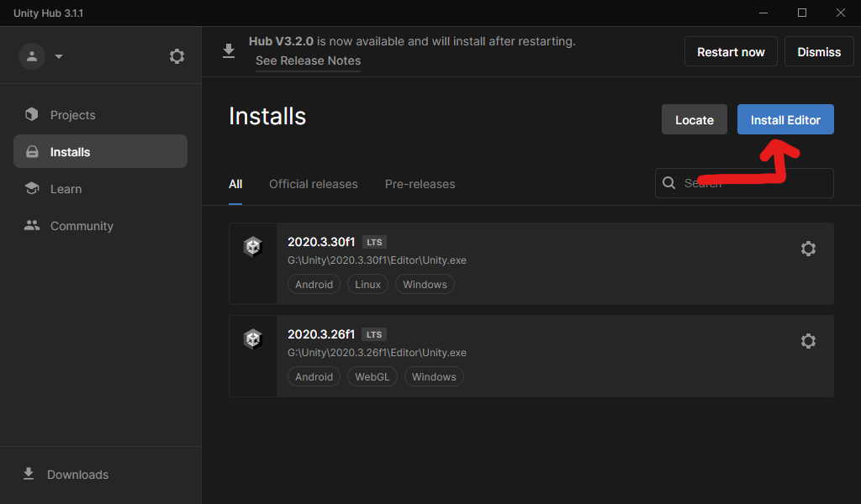Click Restart now button
Screen dimensions: 861x504
point(731,51)
